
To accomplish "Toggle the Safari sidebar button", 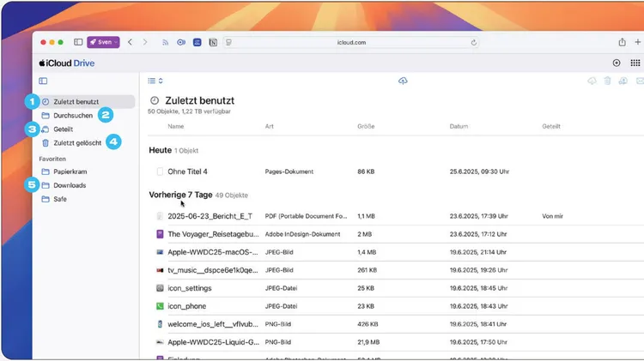I will [78, 42].
